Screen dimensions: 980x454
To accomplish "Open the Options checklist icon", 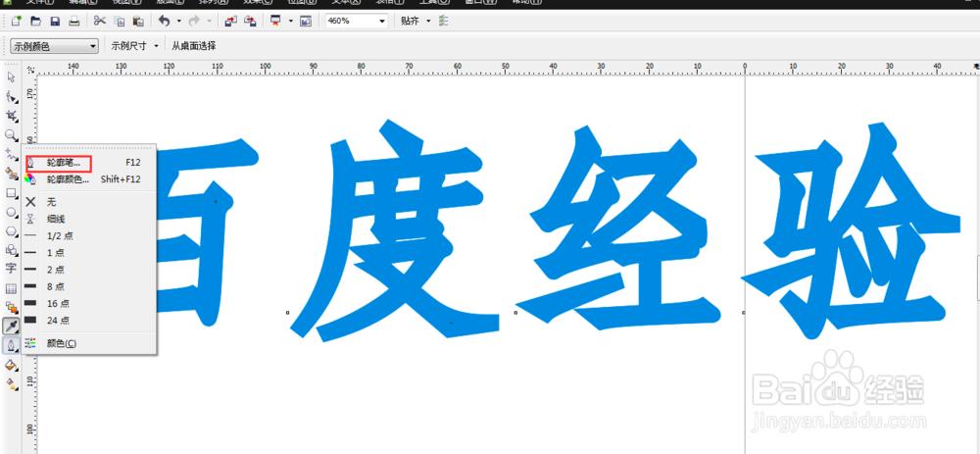I will pos(444,22).
